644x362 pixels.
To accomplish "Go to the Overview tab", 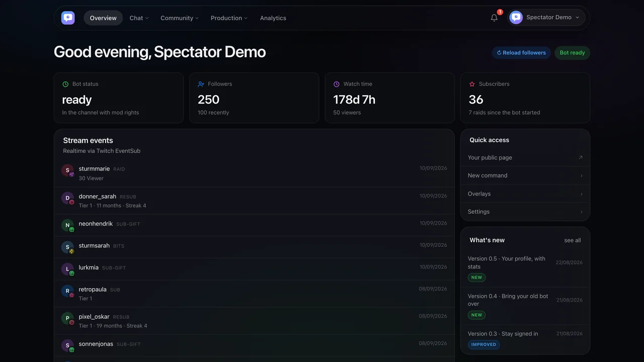I will pyautogui.click(x=103, y=18).
